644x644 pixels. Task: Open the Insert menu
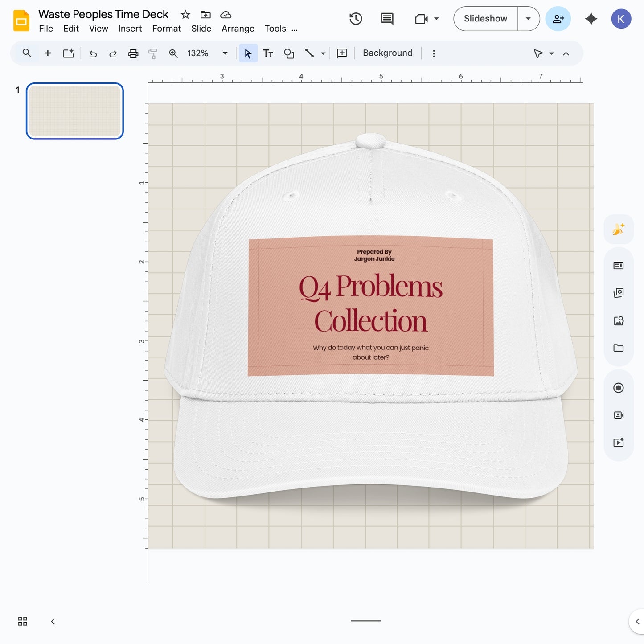click(130, 29)
